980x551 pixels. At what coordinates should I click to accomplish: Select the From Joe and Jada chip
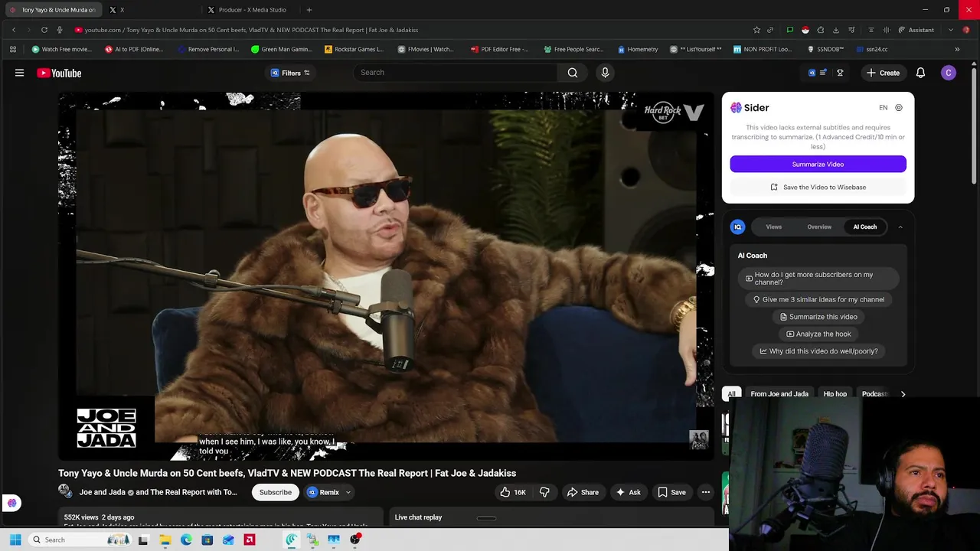click(779, 394)
